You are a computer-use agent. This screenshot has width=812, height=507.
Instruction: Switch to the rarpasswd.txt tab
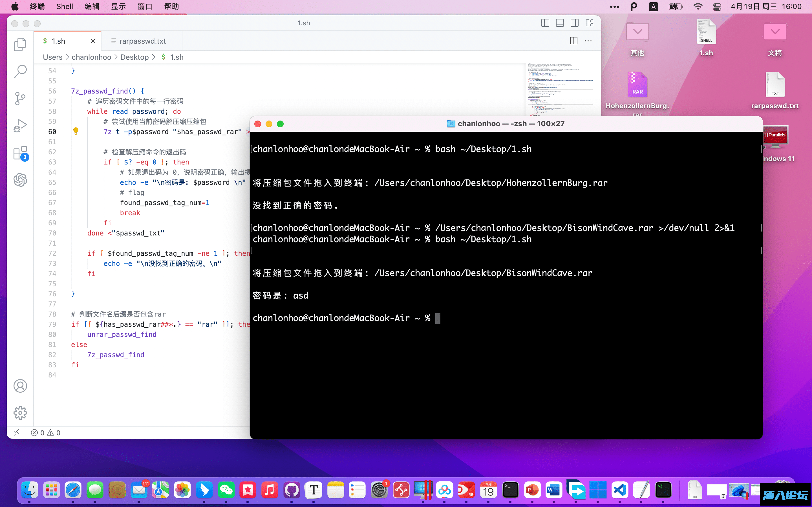(142, 41)
